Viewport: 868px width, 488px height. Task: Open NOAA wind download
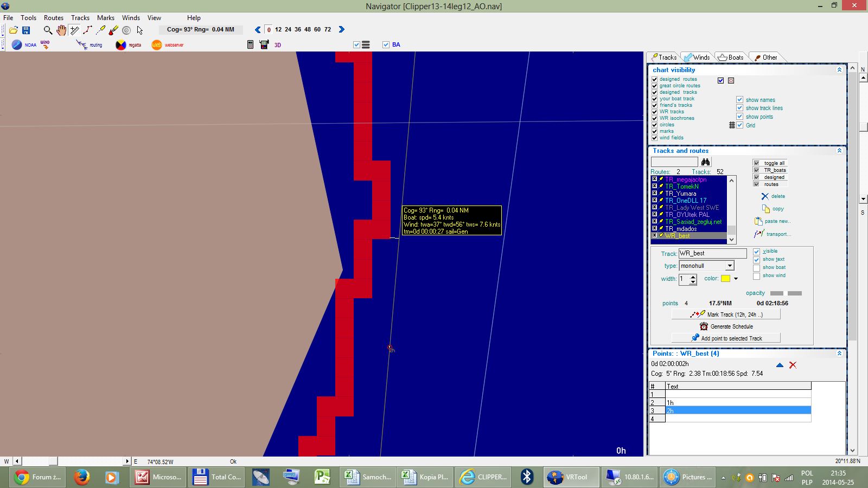pos(24,44)
